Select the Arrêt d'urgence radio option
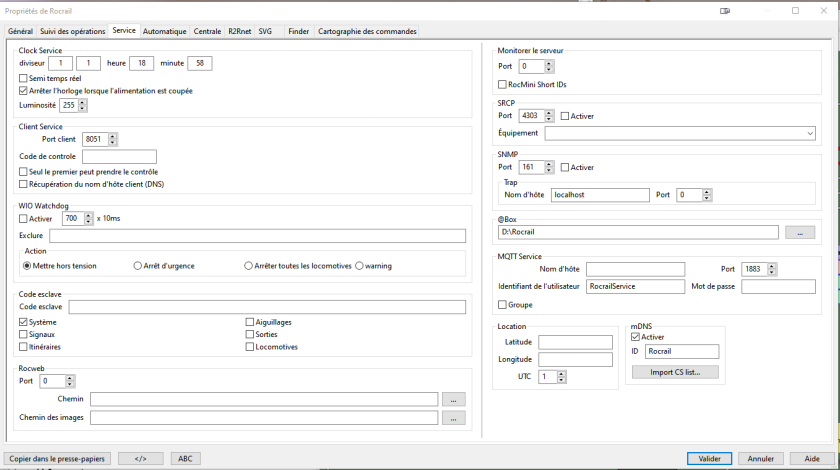Screen dimensions: 840x470 138,266
